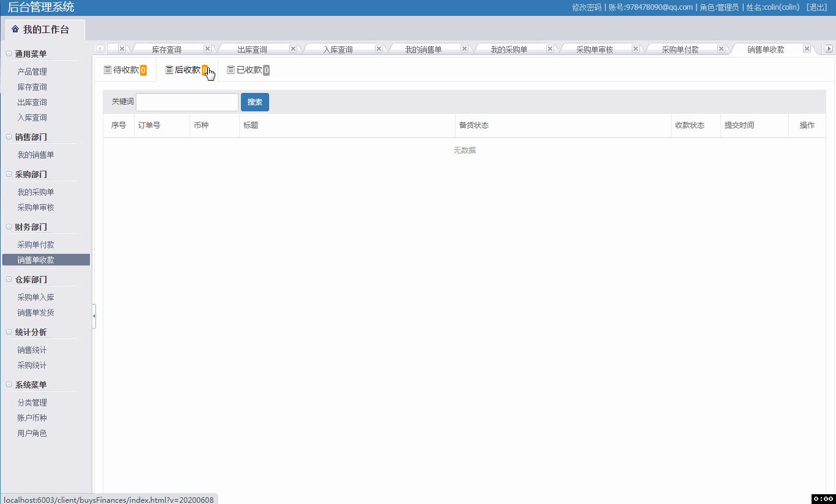Switch view to 已收款 records
836x504 pixels.
click(x=247, y=69)
